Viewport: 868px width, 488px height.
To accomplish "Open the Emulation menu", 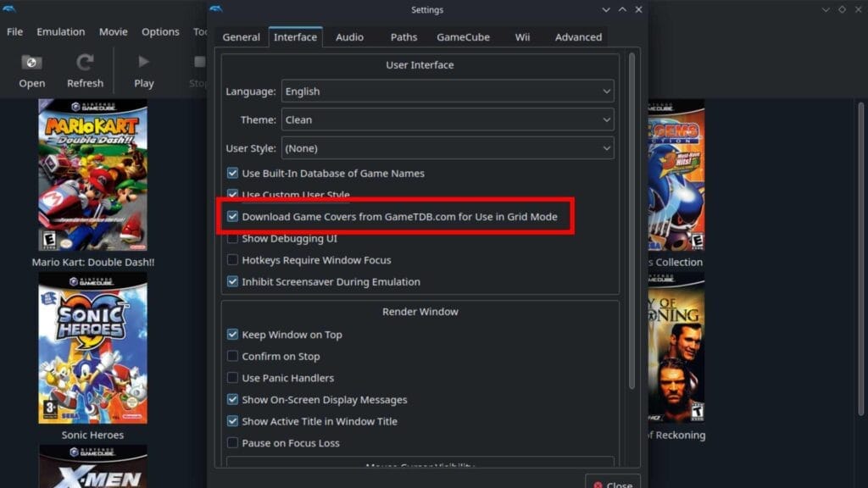I will pos(61,31).
